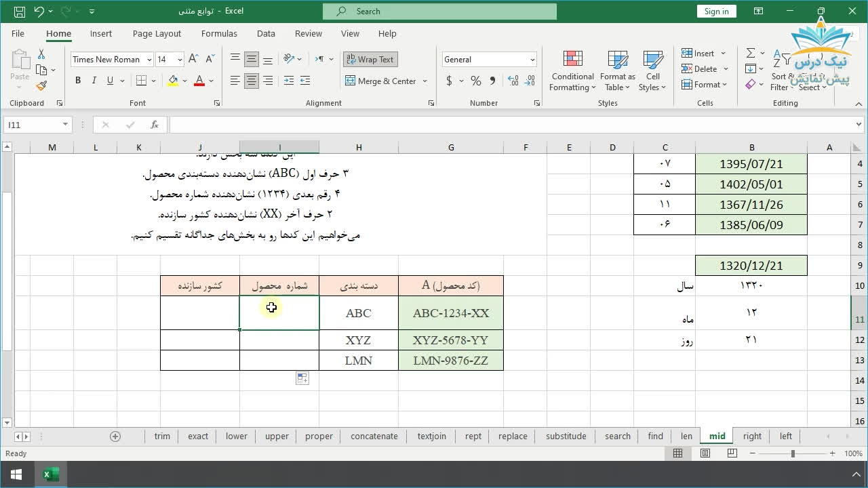Image resolution: width=868 pixels, height=488 pixels.
Task: Select the Cut scissors icon
Action: [x=41, y=54]
